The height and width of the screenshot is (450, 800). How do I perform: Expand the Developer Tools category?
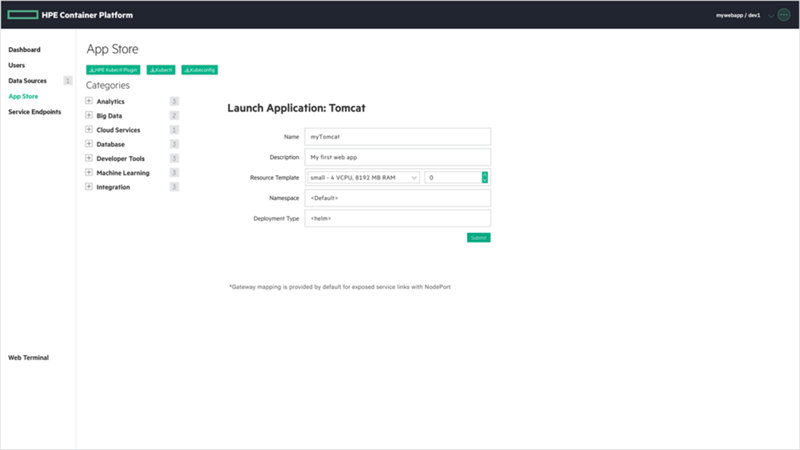pyautogui.click(x=89, y=158)
